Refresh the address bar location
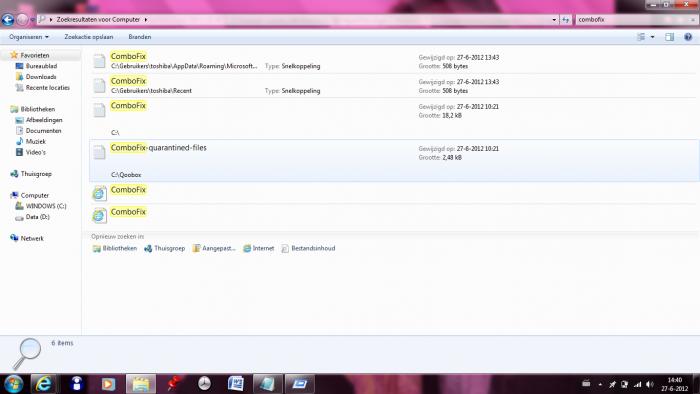 (x=566, y=20)
